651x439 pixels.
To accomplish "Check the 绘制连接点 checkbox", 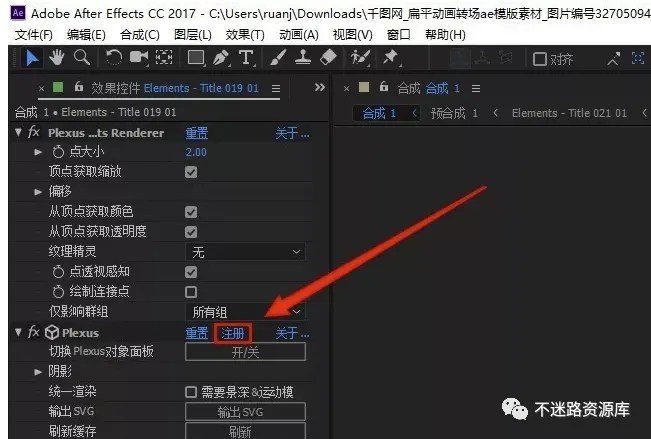I will click(191, 292).
